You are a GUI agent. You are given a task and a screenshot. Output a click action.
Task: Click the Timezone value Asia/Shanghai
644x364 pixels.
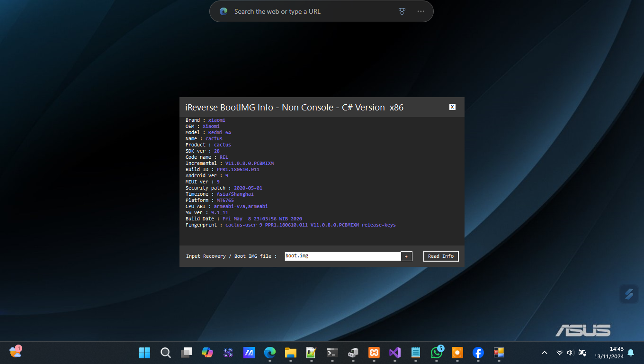[235, 194]
